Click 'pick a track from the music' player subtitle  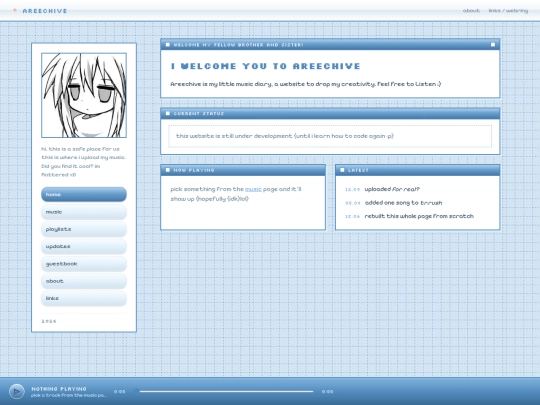click(69, 395)
